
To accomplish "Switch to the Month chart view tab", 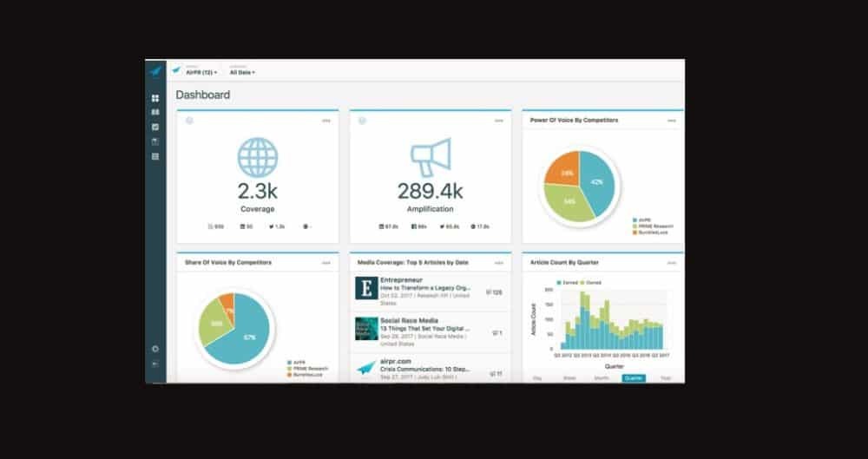I will pyautogui.click(x=602, y=378).
